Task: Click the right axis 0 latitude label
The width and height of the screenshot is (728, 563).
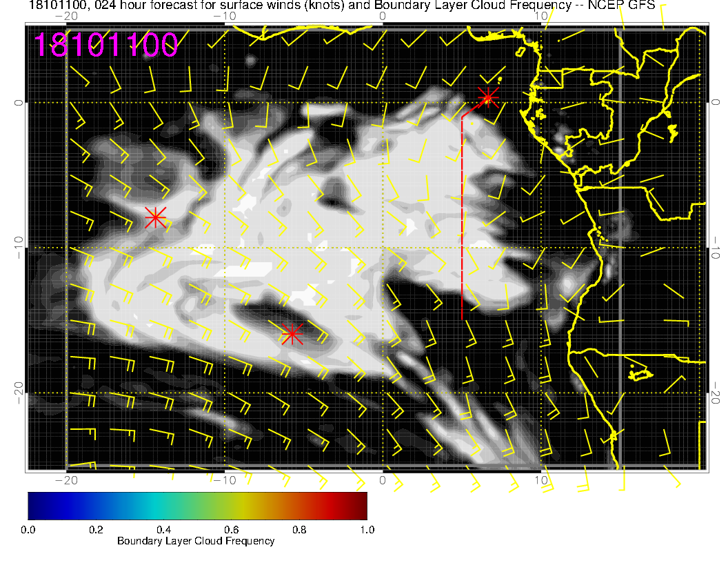Action: click(x=716, y=103)
